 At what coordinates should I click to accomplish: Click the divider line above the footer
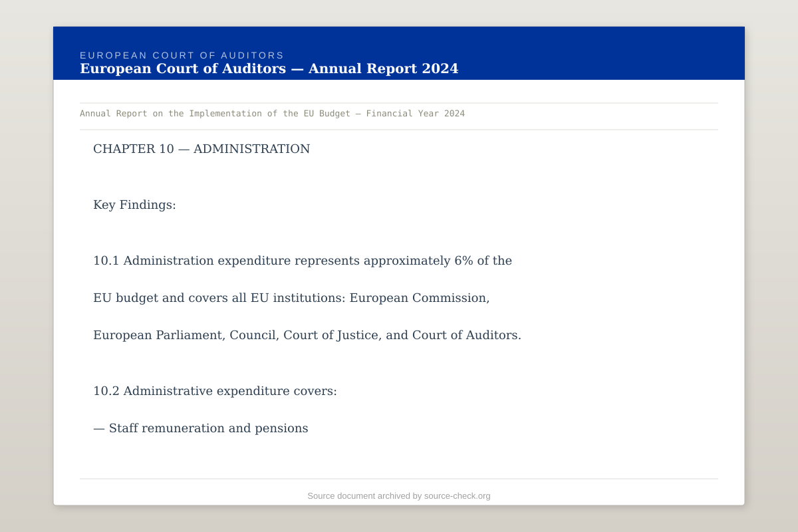point(399,477)
